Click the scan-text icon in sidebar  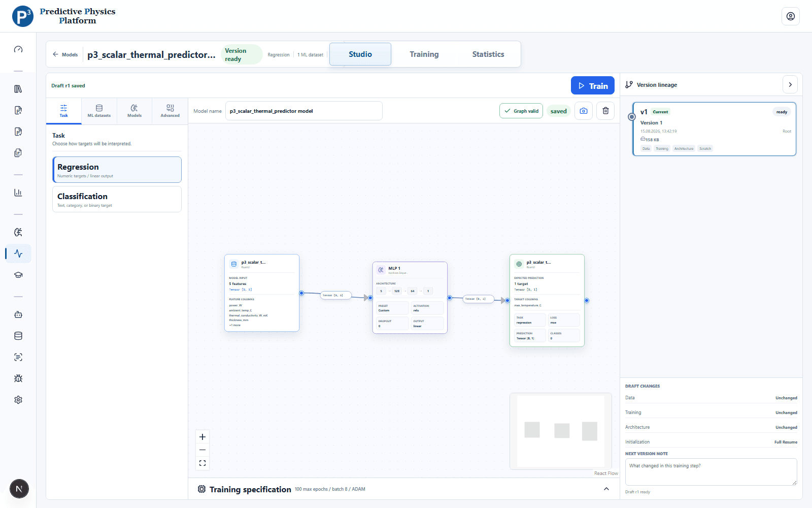(x=18, y=357)
